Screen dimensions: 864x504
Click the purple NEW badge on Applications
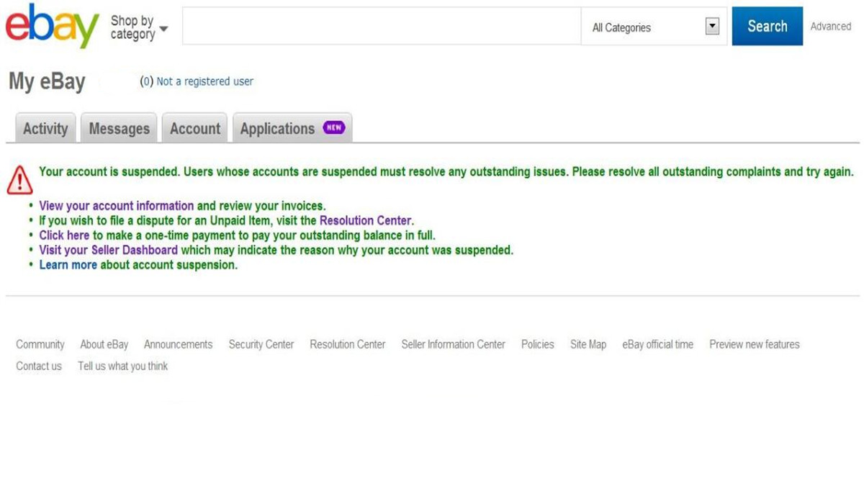334,127
